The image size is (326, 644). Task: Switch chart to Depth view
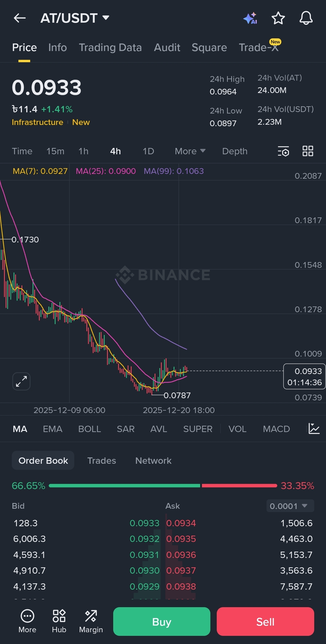pyautogui.click(x=235, y=151)
